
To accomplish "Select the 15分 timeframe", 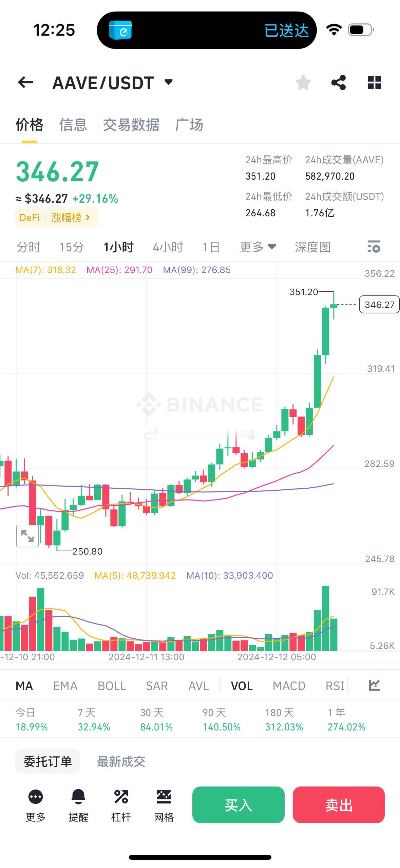I will (x=72, y=247).
